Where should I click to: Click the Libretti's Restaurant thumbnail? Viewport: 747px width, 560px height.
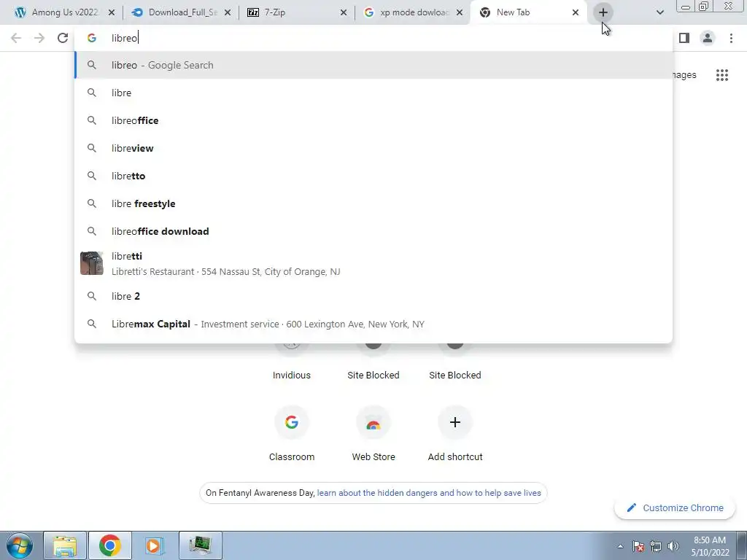[x=91, y=263]
